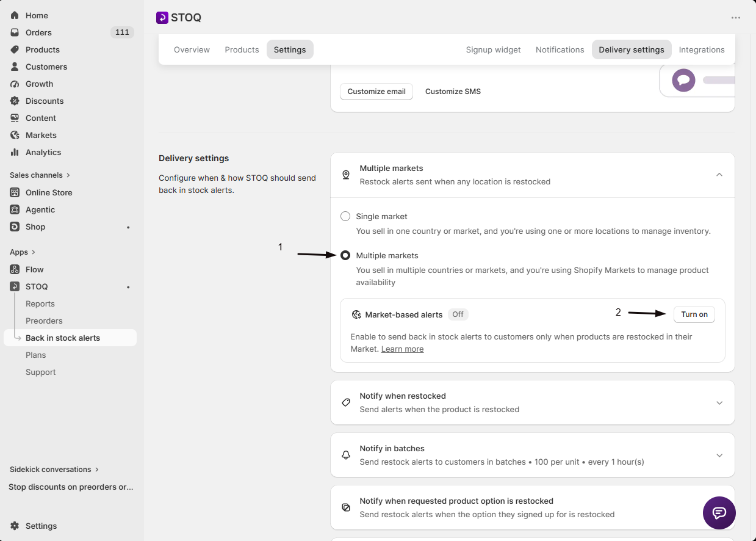
Task: Expand the Notify in batches section
Action: (x=719, y=456)
